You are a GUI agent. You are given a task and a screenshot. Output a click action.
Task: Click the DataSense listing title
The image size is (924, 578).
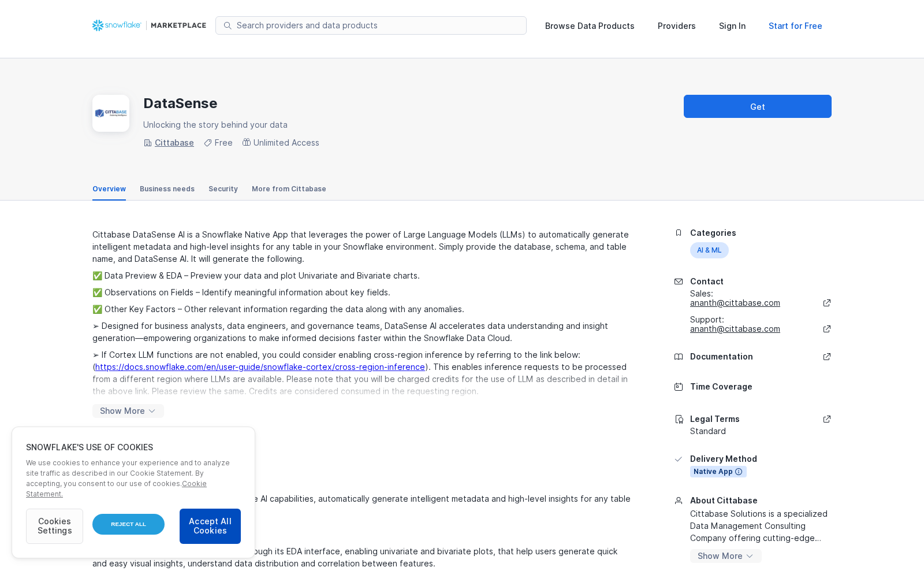[180, 103]
